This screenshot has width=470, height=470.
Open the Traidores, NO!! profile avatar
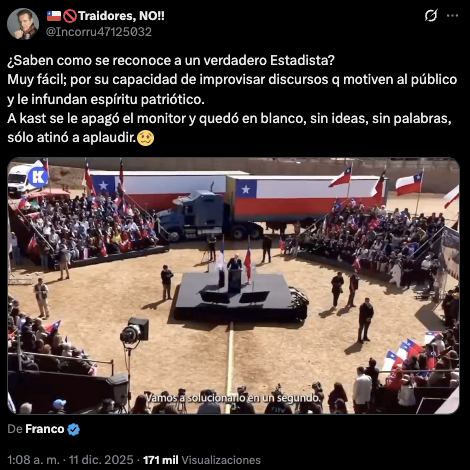click(23, 24)
